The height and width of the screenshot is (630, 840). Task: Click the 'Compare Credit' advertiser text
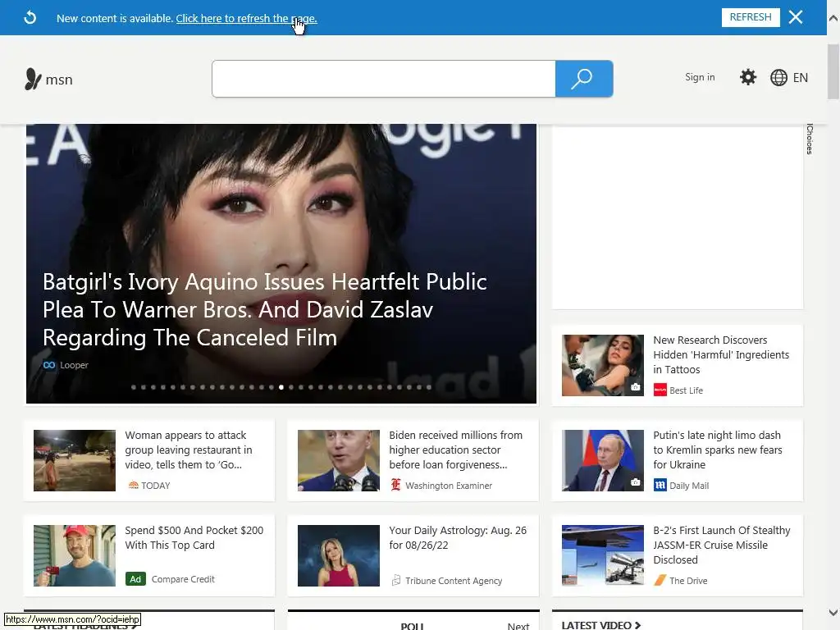(183, 579)
